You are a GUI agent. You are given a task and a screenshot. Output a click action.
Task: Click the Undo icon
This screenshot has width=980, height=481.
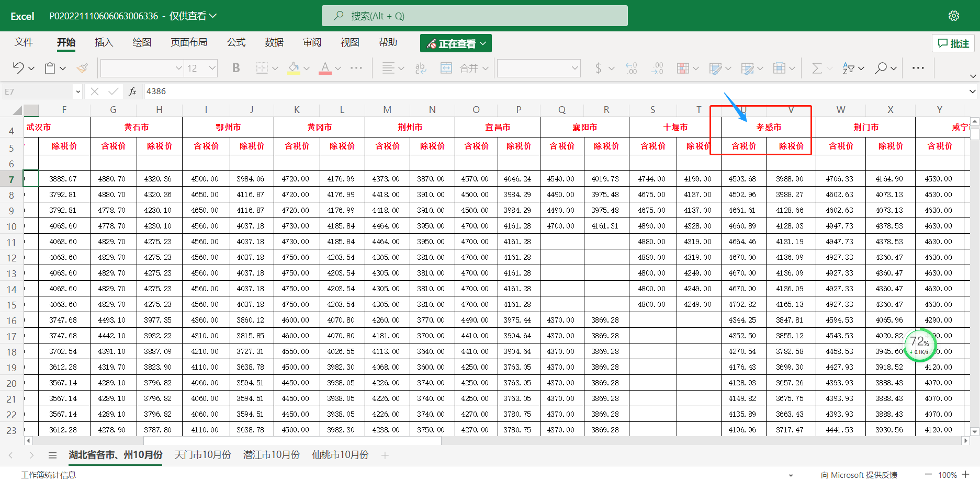pos(18,68)
